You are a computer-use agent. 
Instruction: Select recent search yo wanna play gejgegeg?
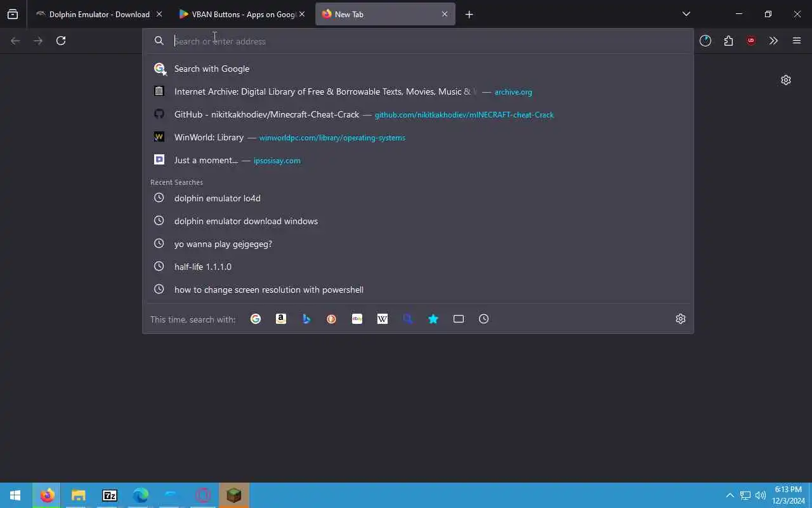point(419,244)
